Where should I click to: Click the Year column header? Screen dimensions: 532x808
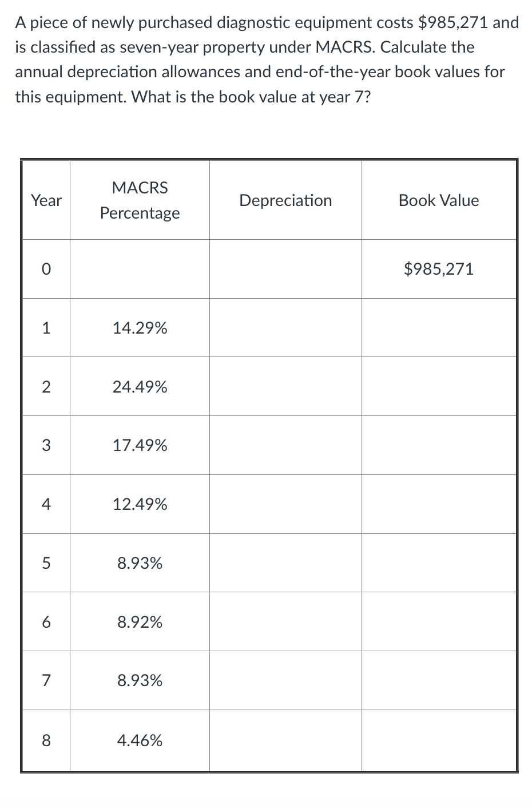pos(46,200)
